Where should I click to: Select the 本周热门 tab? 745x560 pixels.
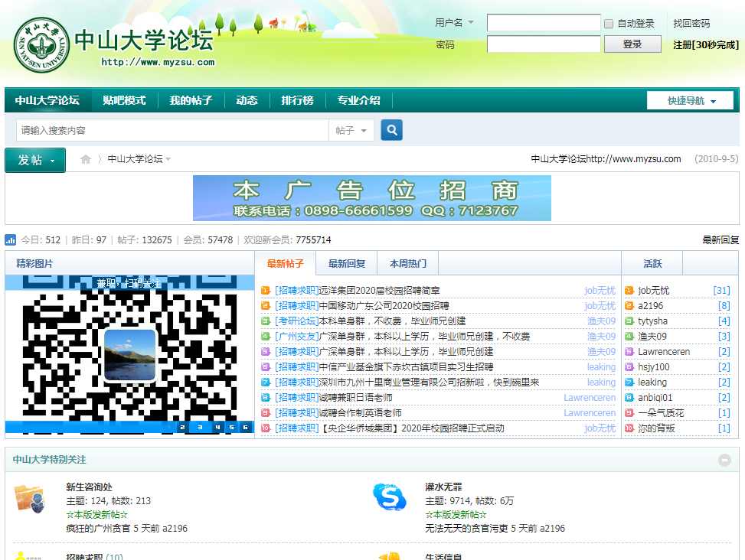[407, 263]
